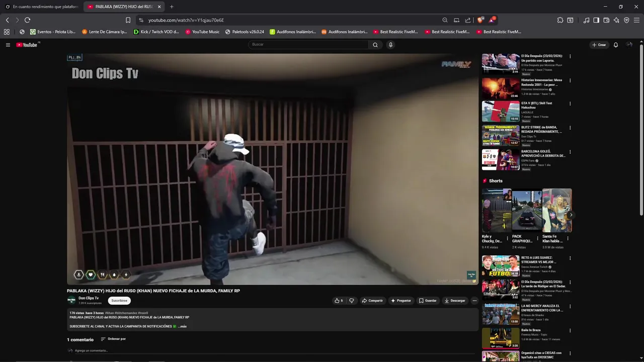This screenshot has width=644, height=362.
Task: Open a new browser tab with plus
Action: tap(172, 7)
